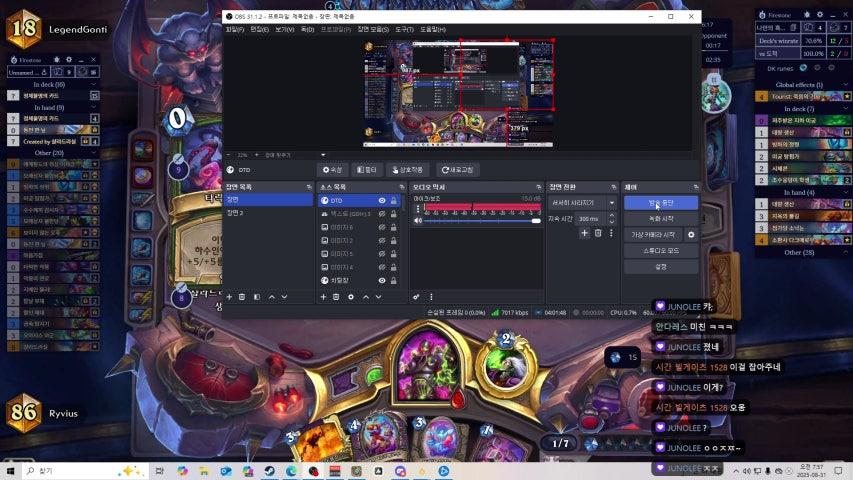Mute the 마이크/보조 speaker icon
This screenshot has width=853, height=480.
pyautogui.click(x=418, y=221)
